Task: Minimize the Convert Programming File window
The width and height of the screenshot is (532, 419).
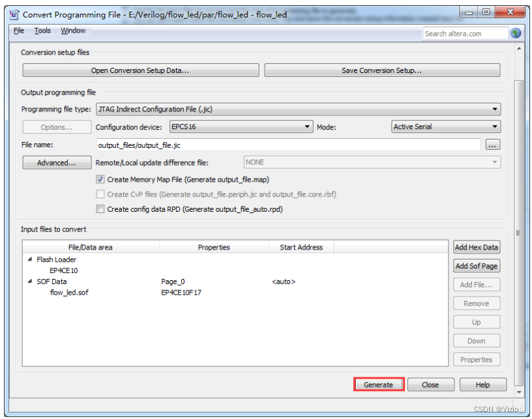Action: (469, 12)
